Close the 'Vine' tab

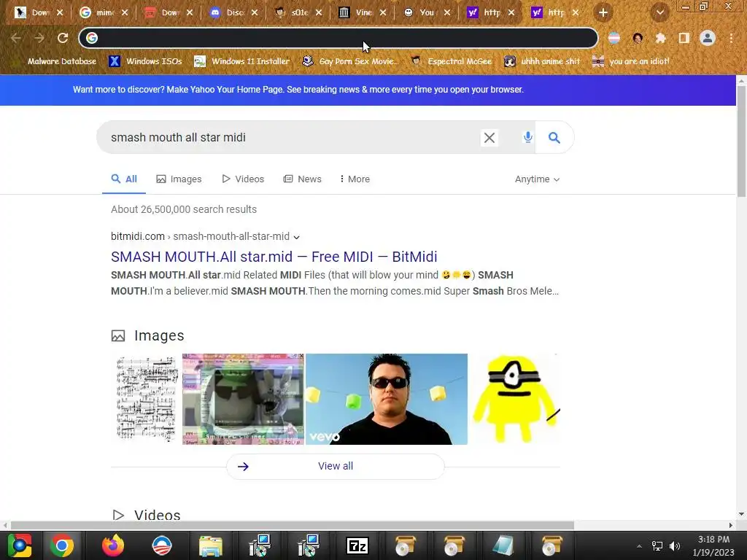(382, 13)
